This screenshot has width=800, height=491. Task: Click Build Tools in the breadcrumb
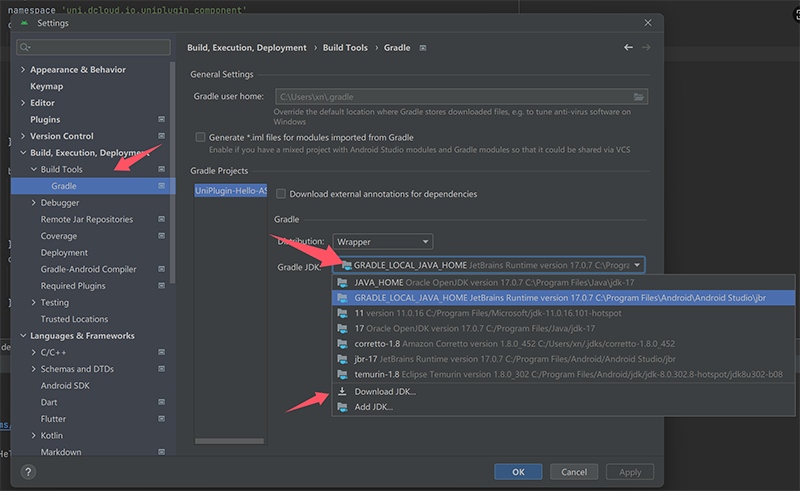(x=345, y=47)
